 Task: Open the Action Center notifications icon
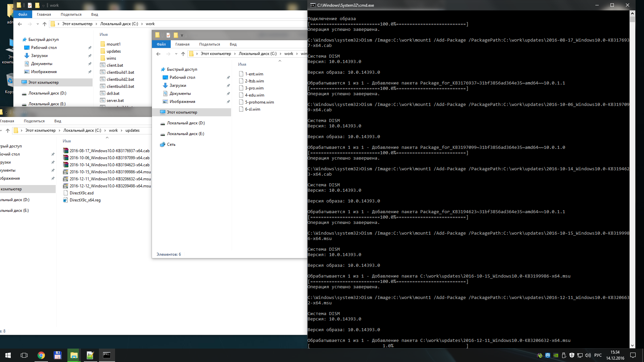tap(633, 355)
